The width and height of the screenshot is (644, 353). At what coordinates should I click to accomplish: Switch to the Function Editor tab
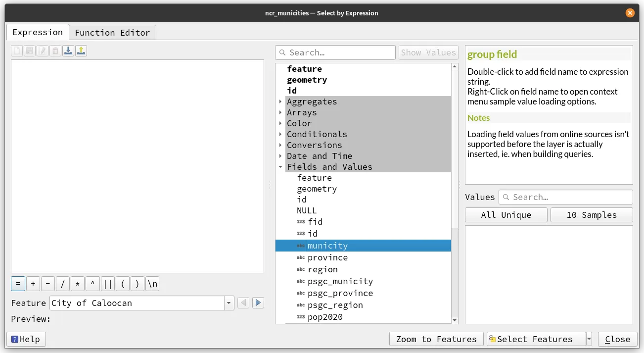click(x=112, y=32)
